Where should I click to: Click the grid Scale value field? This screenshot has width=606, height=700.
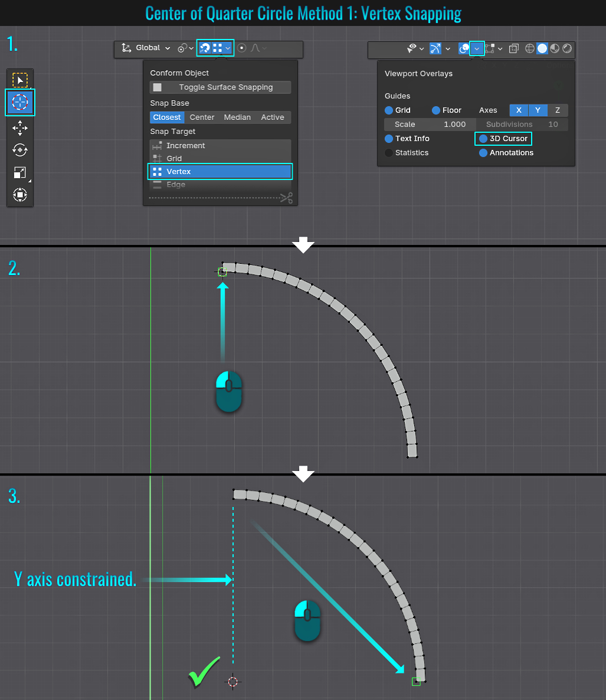tap(430, 125)
